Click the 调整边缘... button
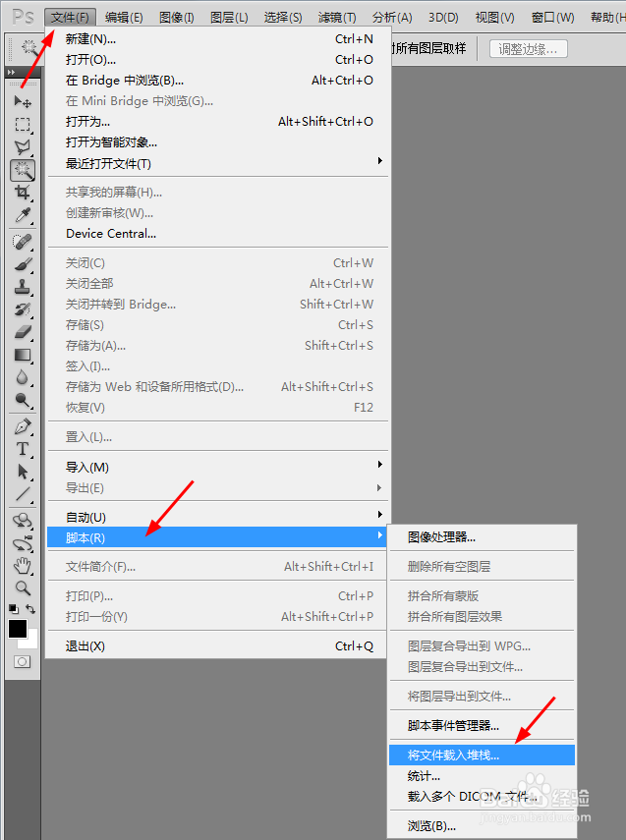Screen dimensions: 626x840 coord(528,49)
